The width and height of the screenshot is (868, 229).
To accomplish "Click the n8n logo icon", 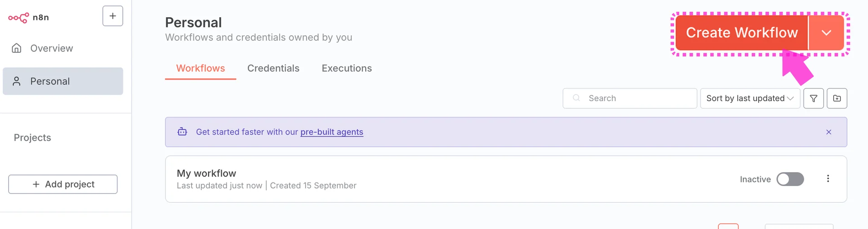I will pyautogui.click(x=19, y=18).
